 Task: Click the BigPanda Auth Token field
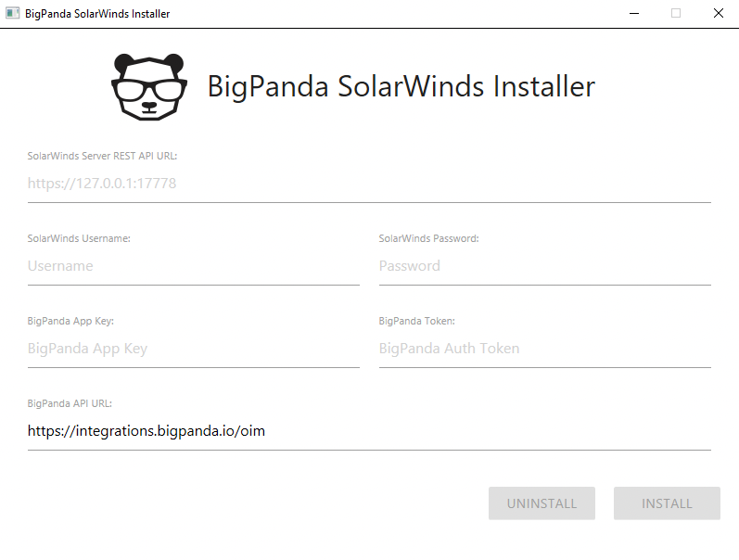[544, 349]
